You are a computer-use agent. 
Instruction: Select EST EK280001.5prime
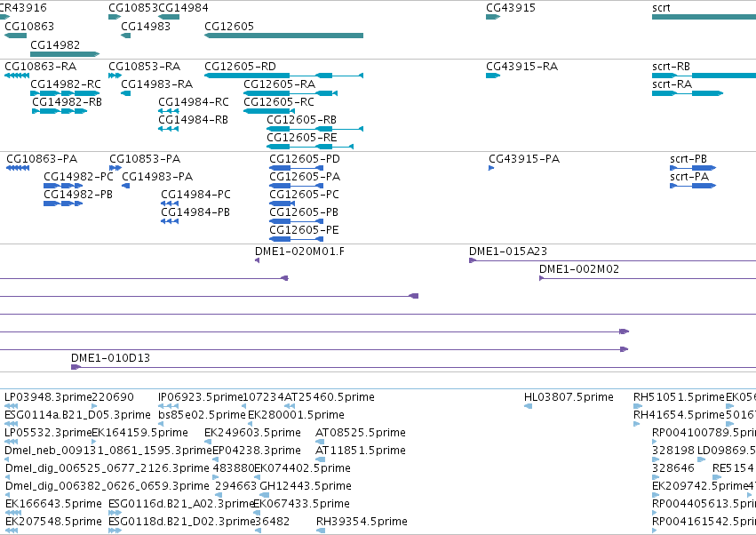[x=251, y=424]
